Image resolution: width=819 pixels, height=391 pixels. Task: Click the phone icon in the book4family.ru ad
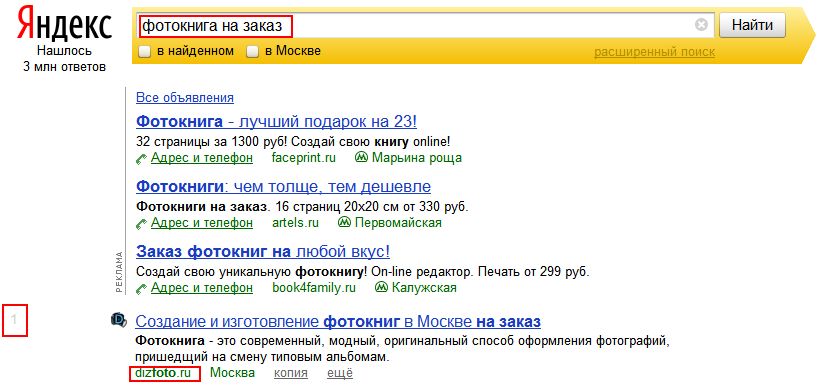point(141,289)
